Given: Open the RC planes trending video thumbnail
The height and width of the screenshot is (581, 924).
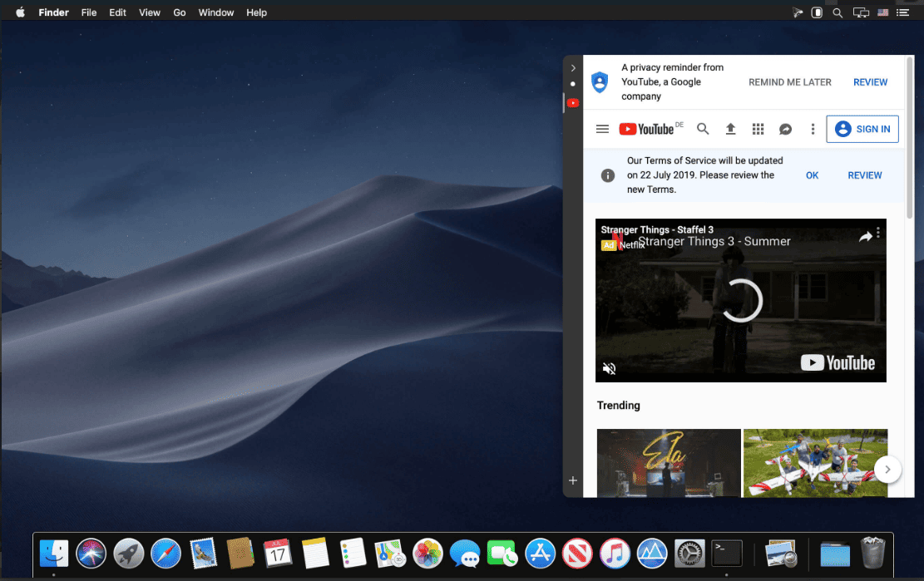Looking at the screenshot, I should point(815,463).
